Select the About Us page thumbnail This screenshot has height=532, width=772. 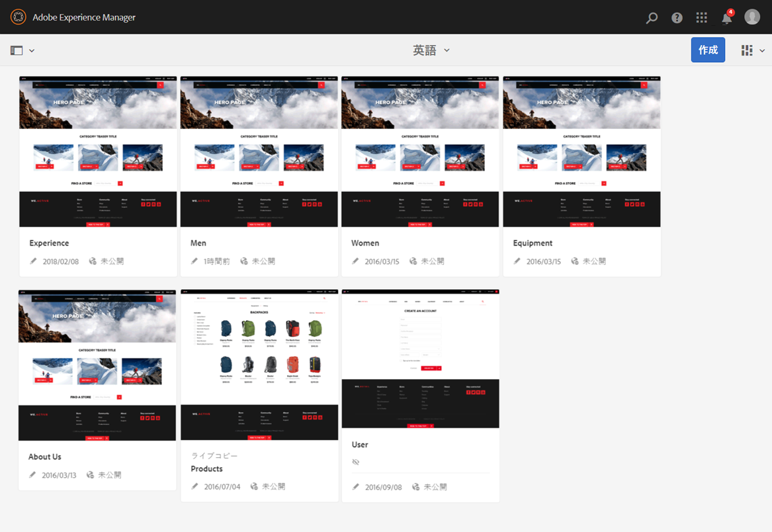pos(97,365)
